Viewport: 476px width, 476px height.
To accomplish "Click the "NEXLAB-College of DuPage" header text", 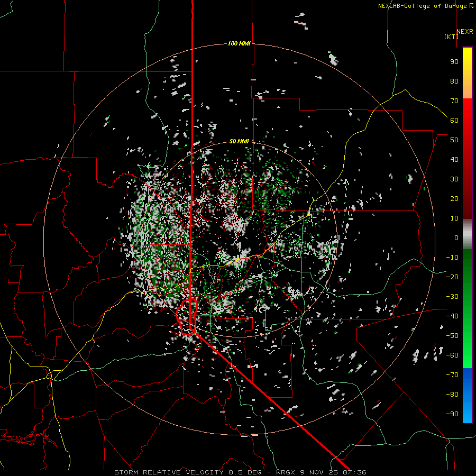I will click(423, 6).
